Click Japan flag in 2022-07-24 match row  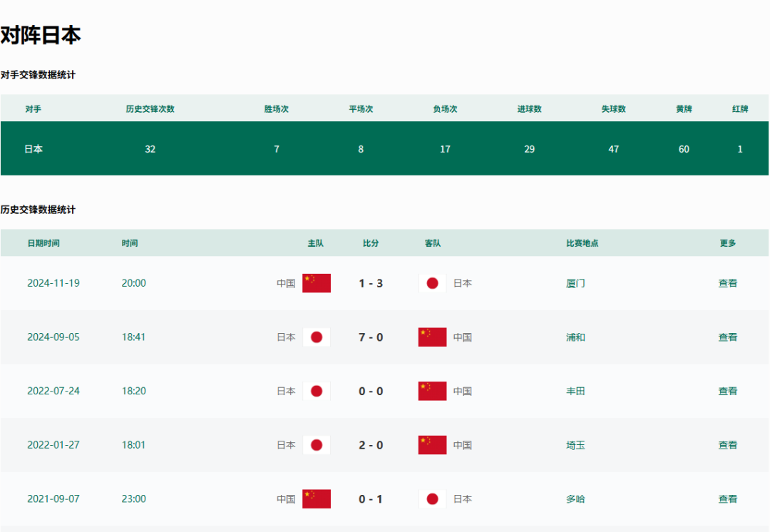pos(317,391)
